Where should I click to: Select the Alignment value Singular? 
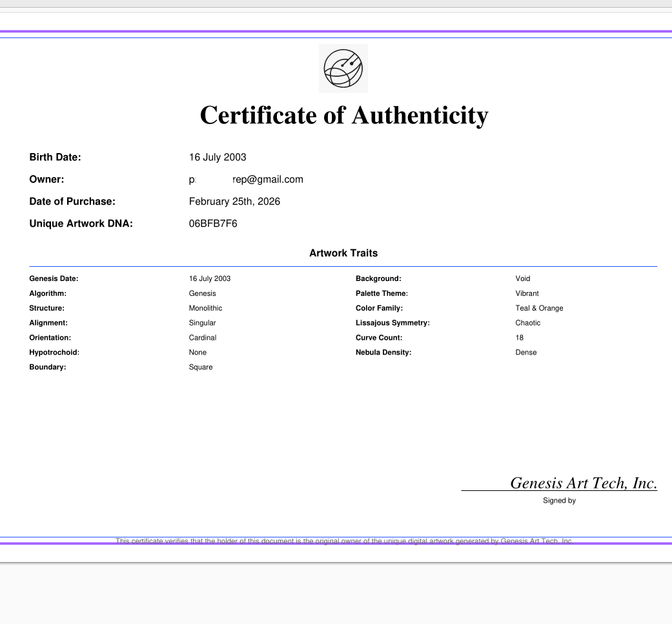[202, 322]
